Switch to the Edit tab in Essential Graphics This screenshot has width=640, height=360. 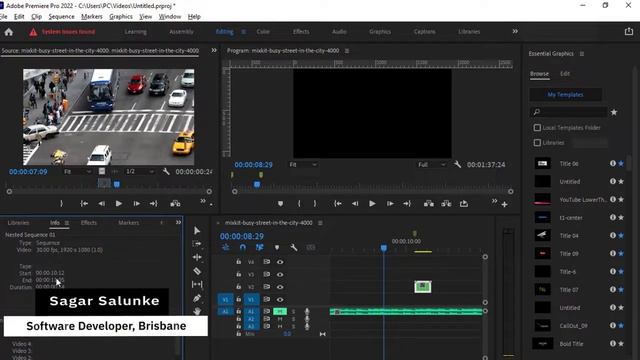coord(565,73)
